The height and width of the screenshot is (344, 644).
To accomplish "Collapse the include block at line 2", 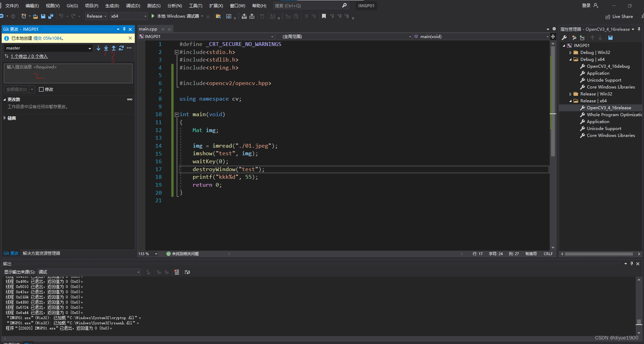I will [177, 52].
